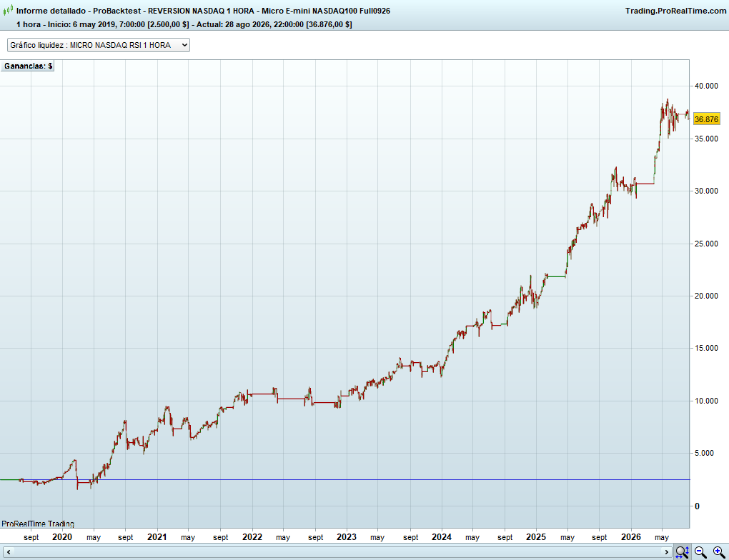The image size is (729, 560).
Task: Click the ProRealTime Trading watermark text
Action: 38,524
